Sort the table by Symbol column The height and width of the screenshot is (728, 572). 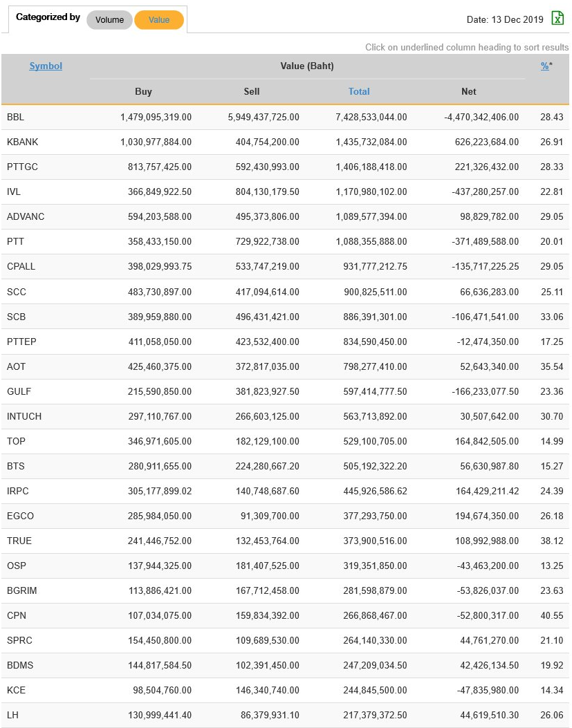[46, 66]
